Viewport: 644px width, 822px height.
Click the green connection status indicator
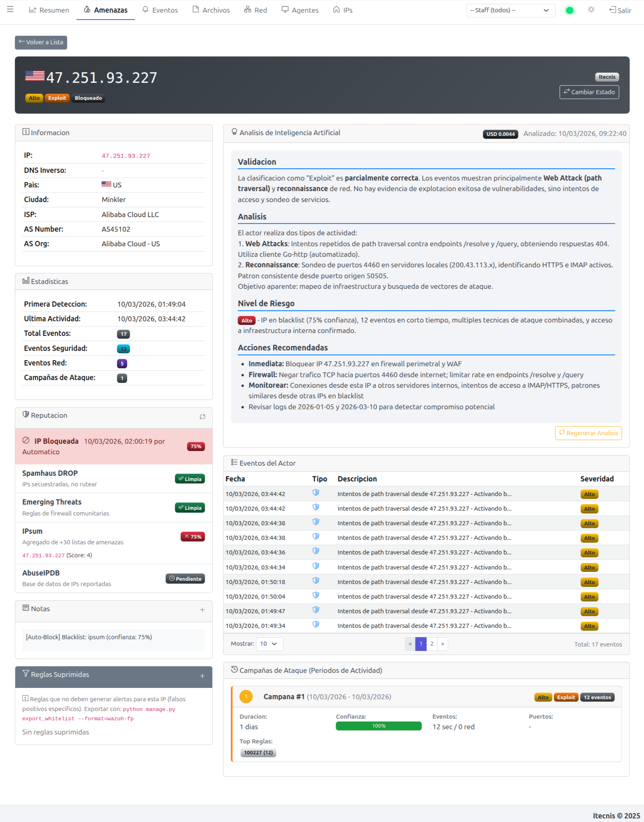point(569,10)
